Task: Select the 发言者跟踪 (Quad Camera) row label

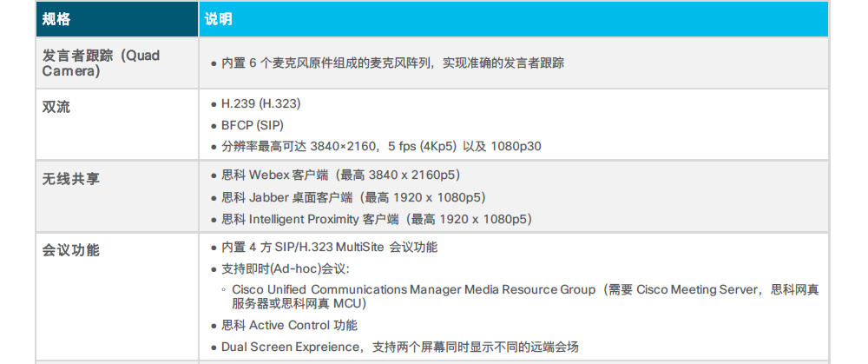Action: (101, 63)
